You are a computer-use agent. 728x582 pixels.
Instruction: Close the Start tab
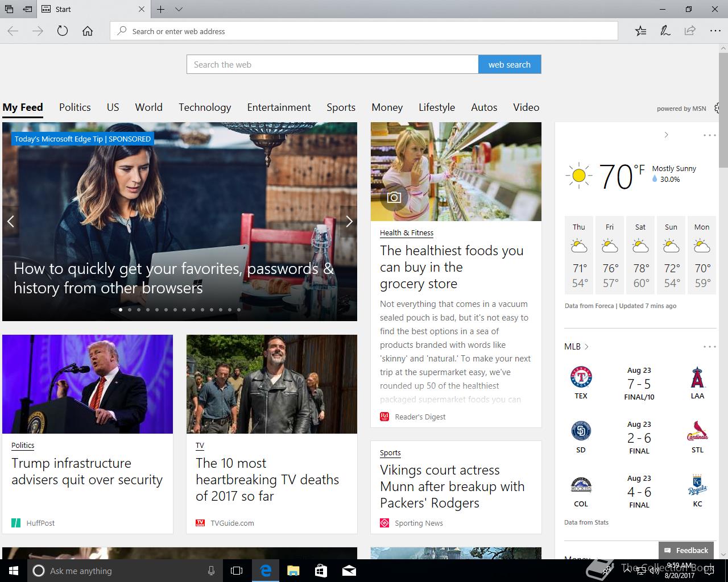click(142, 9)
